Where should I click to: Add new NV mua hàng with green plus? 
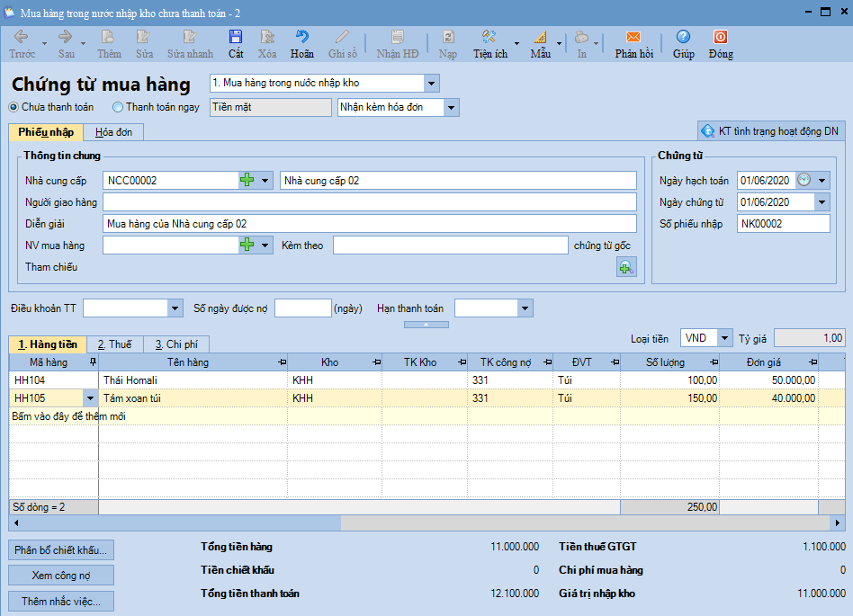(247, 245)
